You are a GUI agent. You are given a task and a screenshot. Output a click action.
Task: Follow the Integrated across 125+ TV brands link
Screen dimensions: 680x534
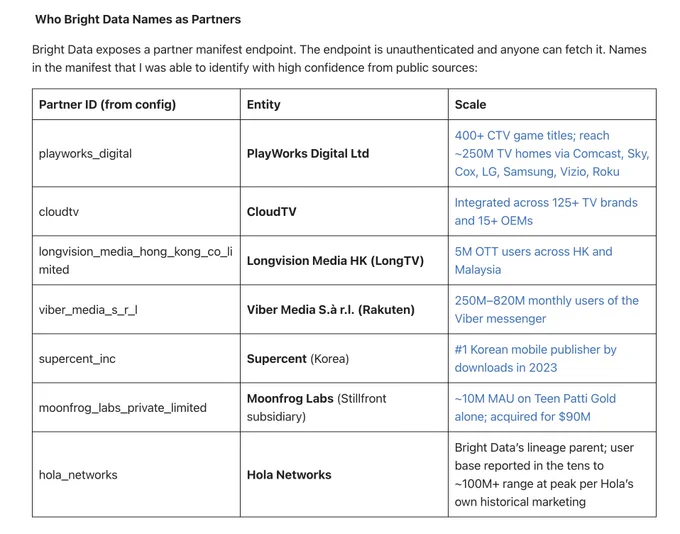click(546, 212)
